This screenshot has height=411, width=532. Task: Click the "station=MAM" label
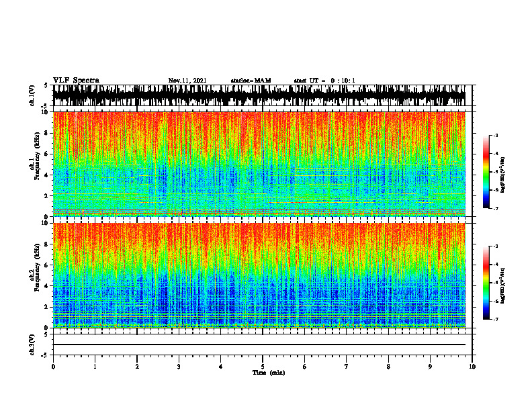coord(251,81)
